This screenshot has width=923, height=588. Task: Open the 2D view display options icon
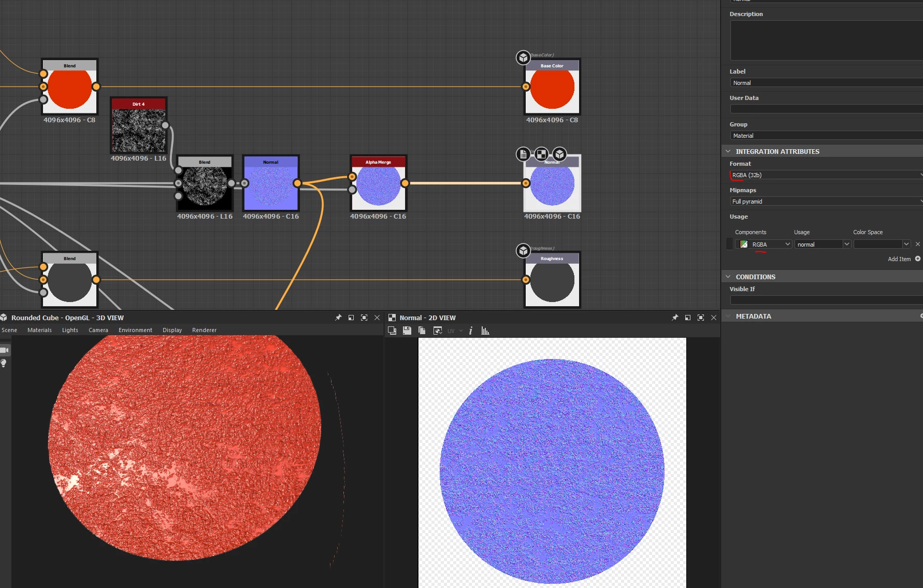pyautogui.click(x=438, y=331)
